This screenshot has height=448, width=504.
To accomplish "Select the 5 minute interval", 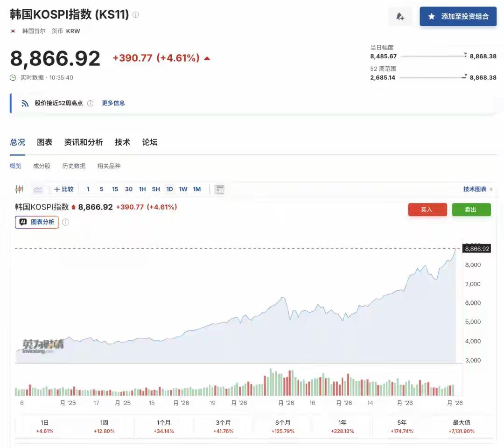I will point(102,189).
